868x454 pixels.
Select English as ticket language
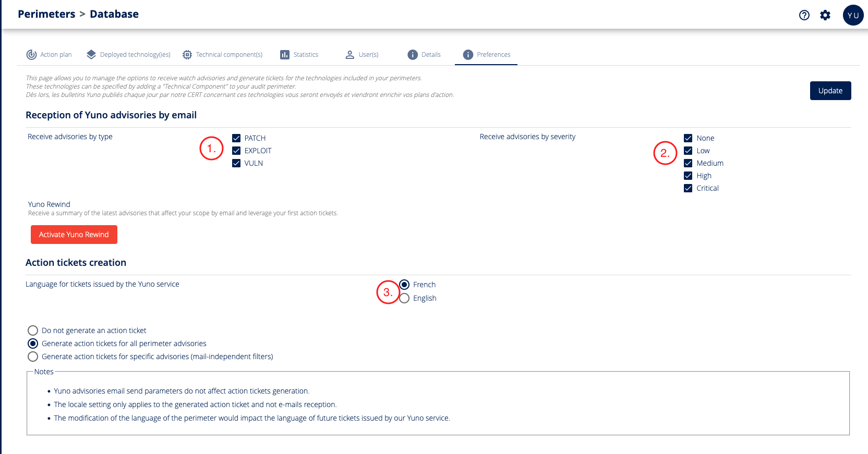[404, 298]
